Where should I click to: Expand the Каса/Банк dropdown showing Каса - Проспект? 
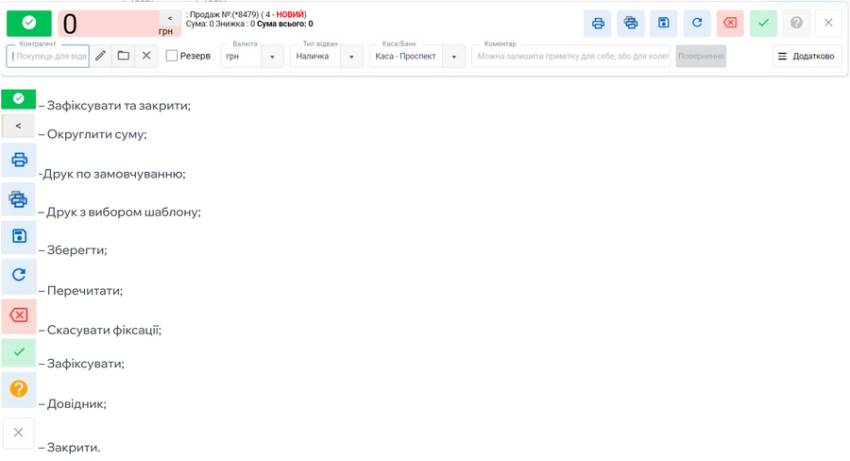click(x=453, y=57)
